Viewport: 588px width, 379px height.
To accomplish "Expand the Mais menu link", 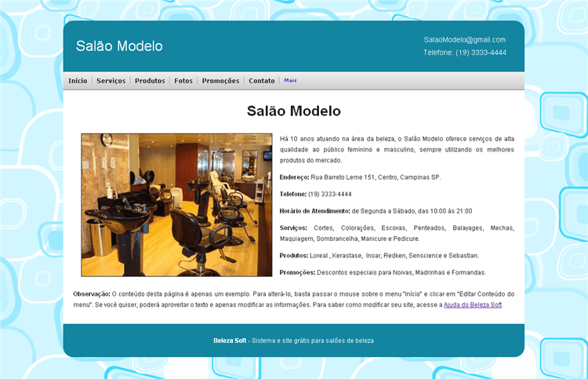I will coord(290,80).
